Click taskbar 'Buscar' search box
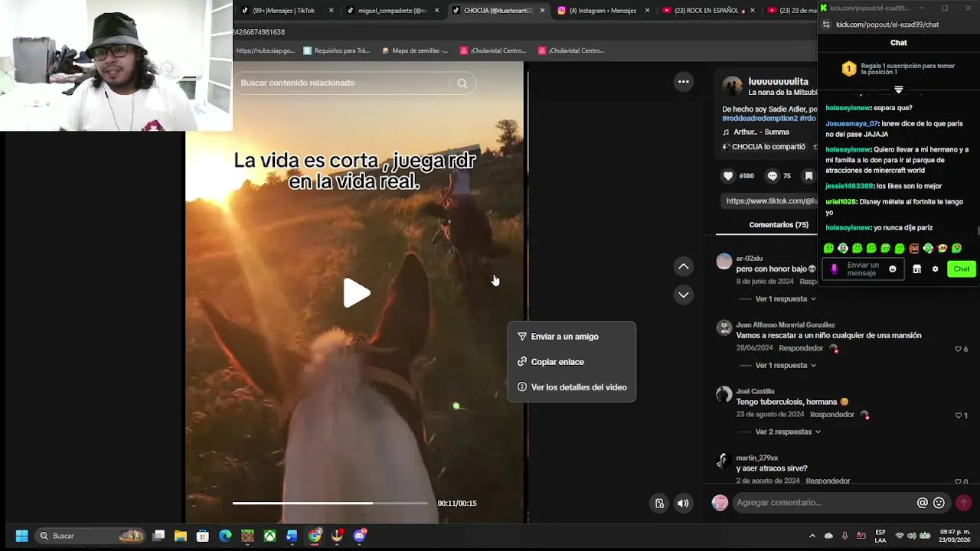The width and height of the screenshot is (980, 551). point(90,536)
